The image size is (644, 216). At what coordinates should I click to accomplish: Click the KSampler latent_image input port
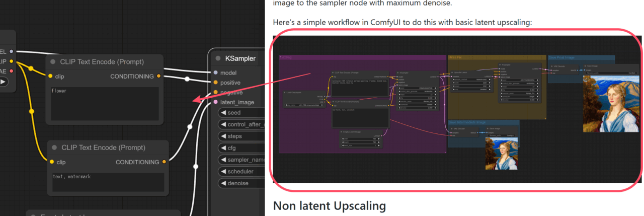point(216,102)
